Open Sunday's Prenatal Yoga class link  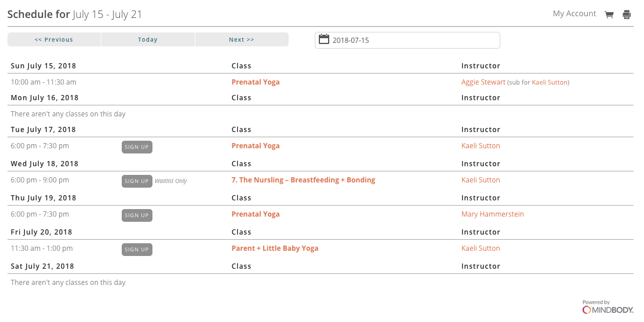(x=256, y=82)
